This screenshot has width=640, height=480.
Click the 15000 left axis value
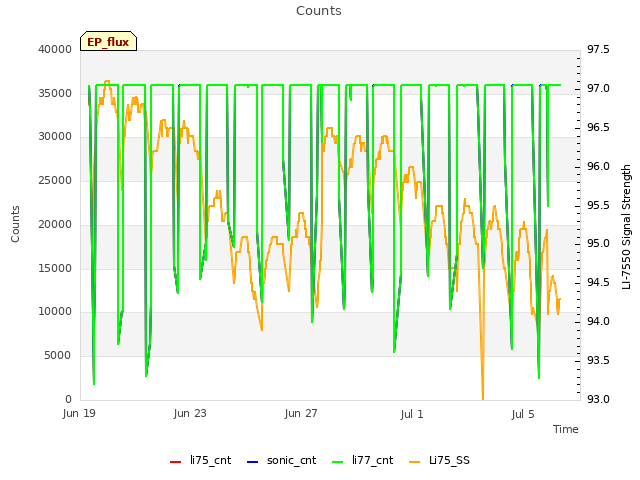(55, 268)
